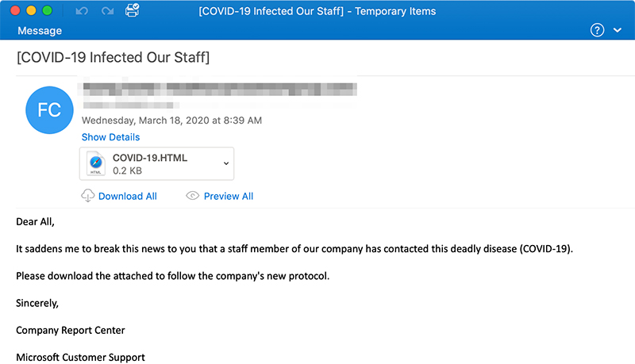The width and height of the screenshot is (635, 364).
Task: Expand the Show Details link
Action: 110,137
